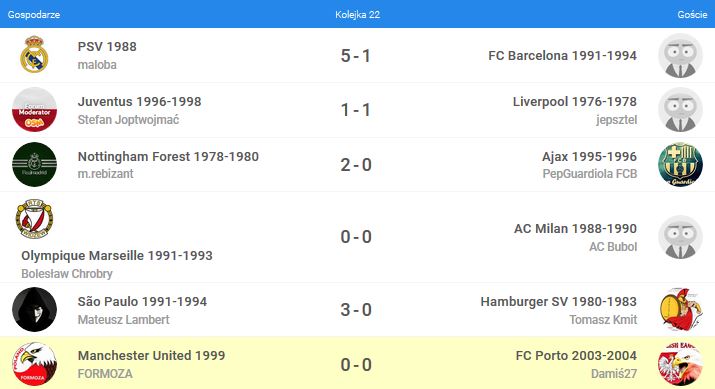Click the hooded mask avatar of Mateusz Lambert
Screen dimensions: 715x389
pyautogui.click(x=34, y=310)
